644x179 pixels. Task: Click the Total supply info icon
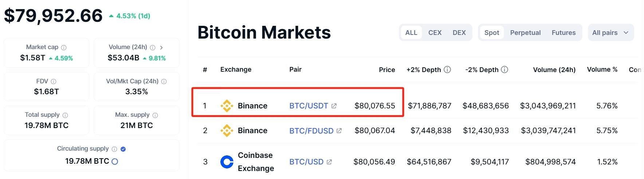click(65, 115)
